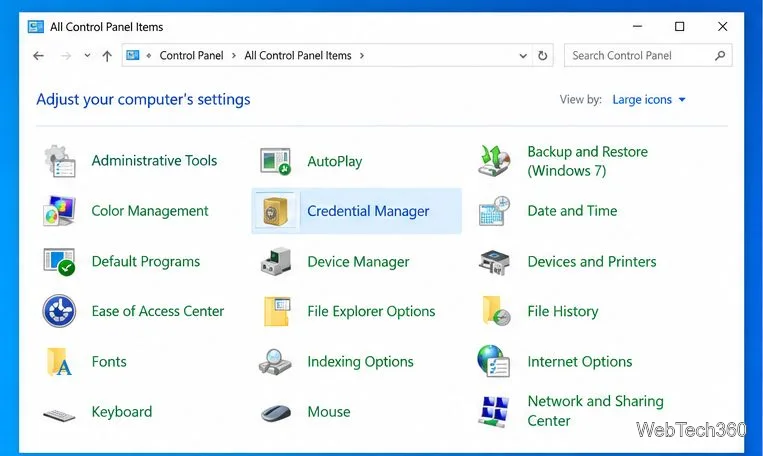Viewport: 763px width, 456px height.
Task: Go up one level with Up arrow
Action: tap(107, 56)
